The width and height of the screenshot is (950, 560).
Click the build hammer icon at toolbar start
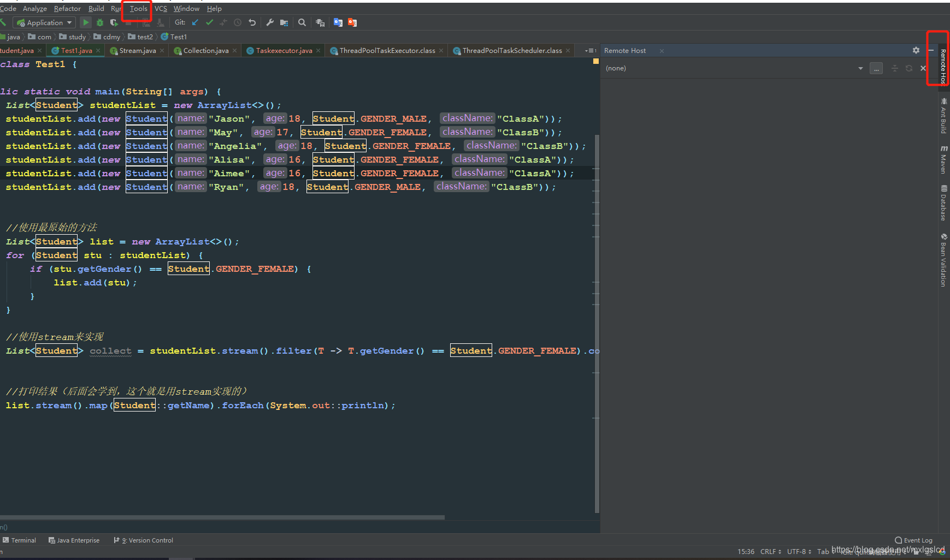click(3, 22)
